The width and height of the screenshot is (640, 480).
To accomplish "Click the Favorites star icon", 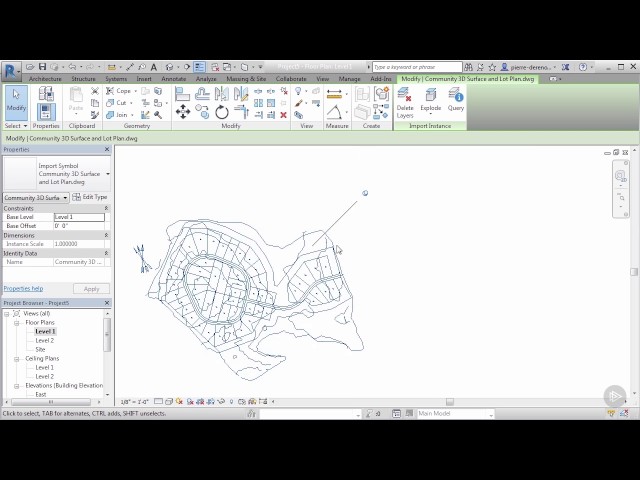I will (492, 67).
